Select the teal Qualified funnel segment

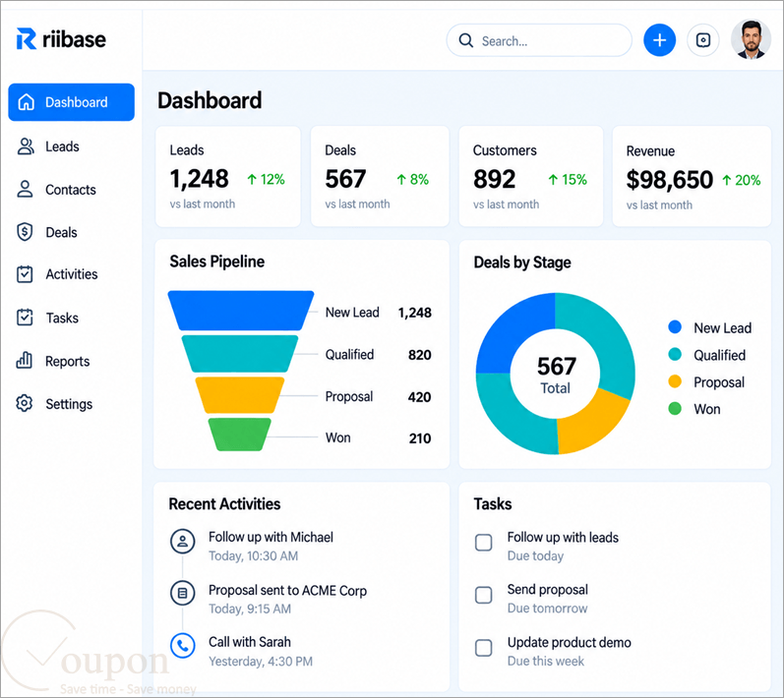[240, 354]
